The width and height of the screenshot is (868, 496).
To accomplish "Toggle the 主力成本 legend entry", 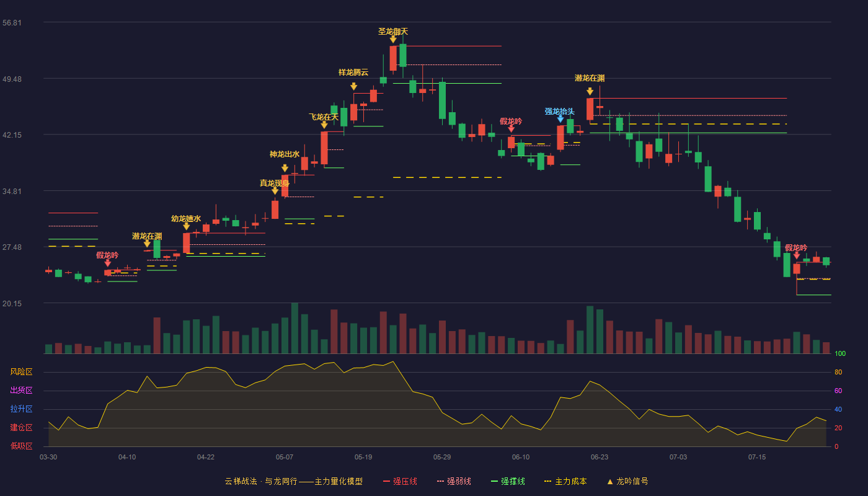I will pyautogui.click(x=565, y=481).
